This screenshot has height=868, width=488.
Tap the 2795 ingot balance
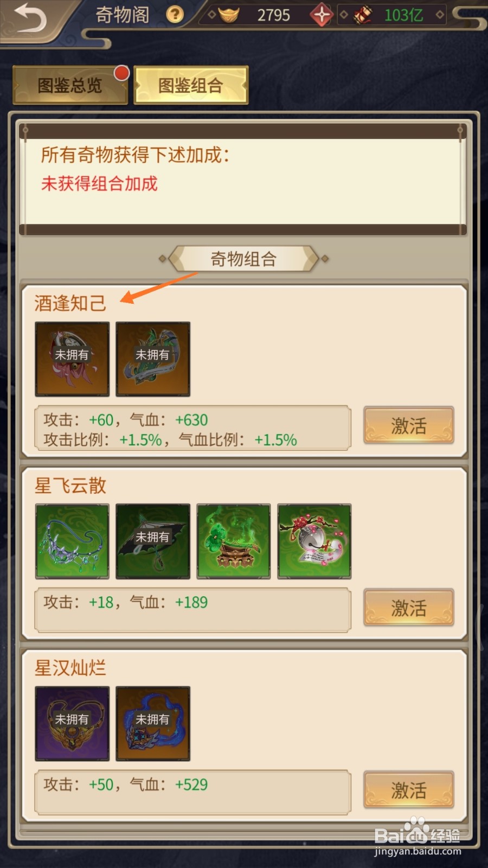pyautogui.click(x=273, y=15)
